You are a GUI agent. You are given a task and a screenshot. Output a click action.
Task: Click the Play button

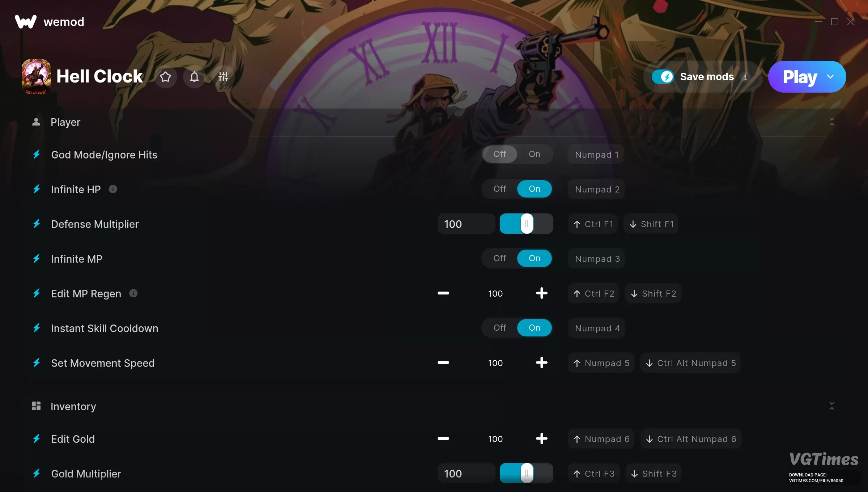(800, 77)
